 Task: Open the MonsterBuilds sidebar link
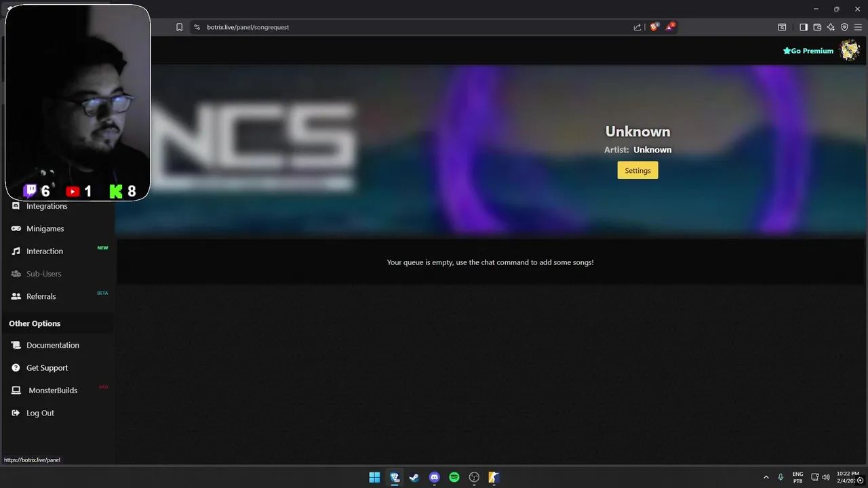click(x=53, y=390)
